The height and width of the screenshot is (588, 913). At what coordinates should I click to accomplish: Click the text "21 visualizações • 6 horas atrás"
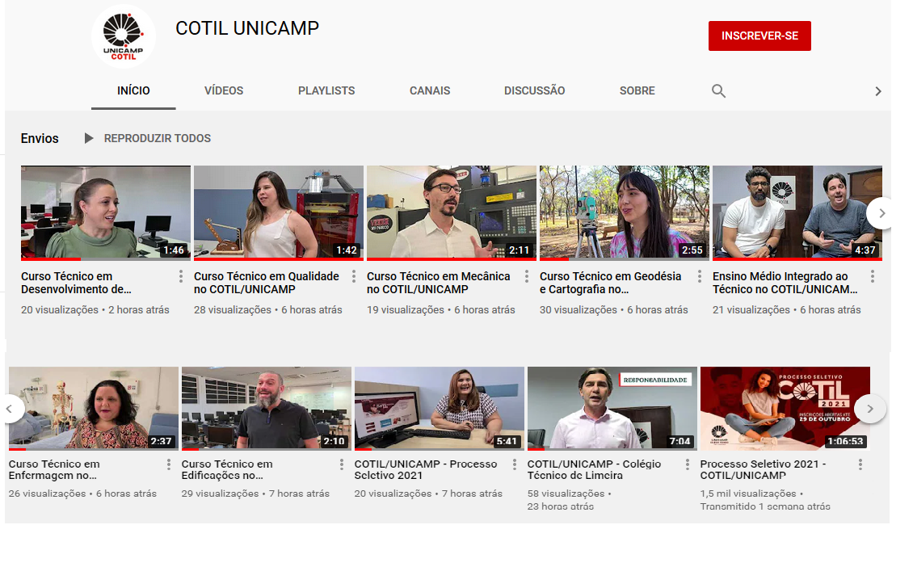point(787,309)
